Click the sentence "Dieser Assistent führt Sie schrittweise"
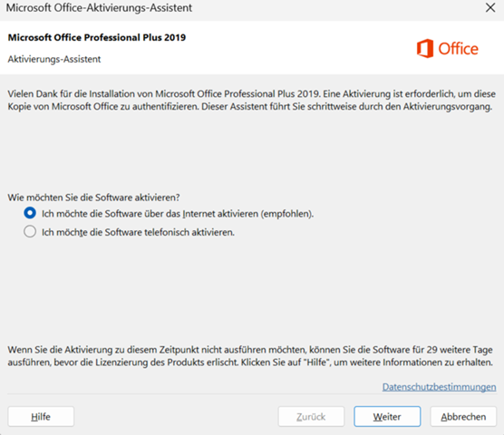 [x=347, y=106]
